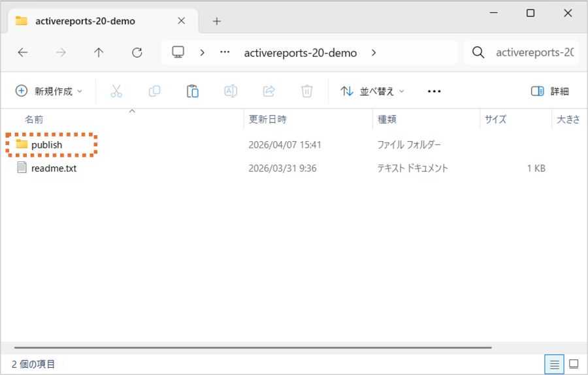The height and width of the screenshot is (375, 588).
Task: Click the magnifier search icon
Action: click(478, 52)
